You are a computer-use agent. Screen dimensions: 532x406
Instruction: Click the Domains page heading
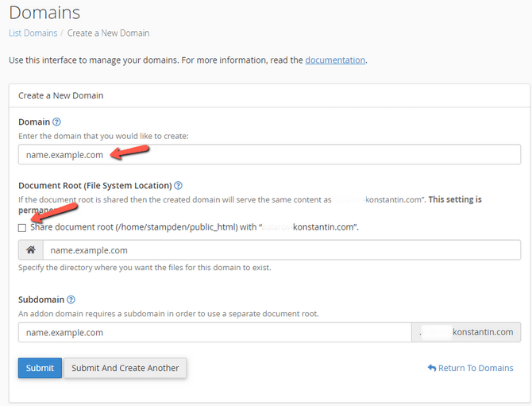click(44, 13)
